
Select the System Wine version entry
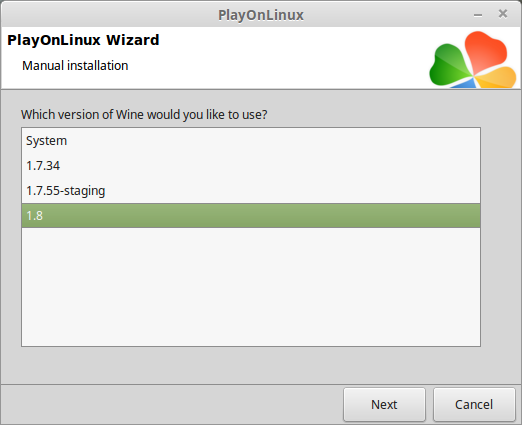tap(251, 141)
